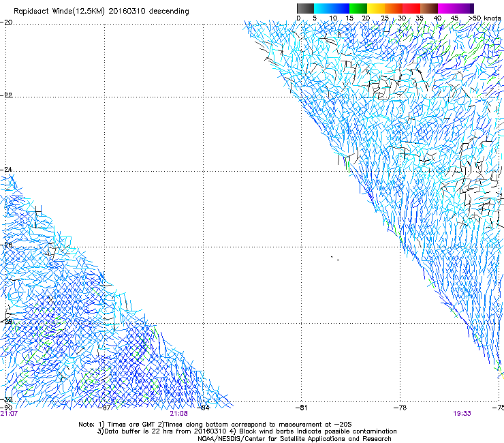Image resolution: width=504 pixels, height=443 pixels.
Task: Click the 19:33 pass time label
Action: point(462,414)
